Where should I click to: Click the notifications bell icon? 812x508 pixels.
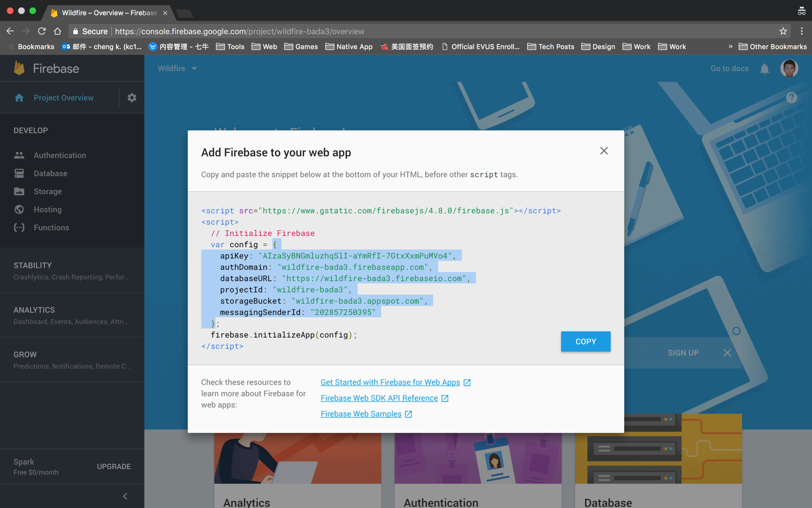point(764,69)
